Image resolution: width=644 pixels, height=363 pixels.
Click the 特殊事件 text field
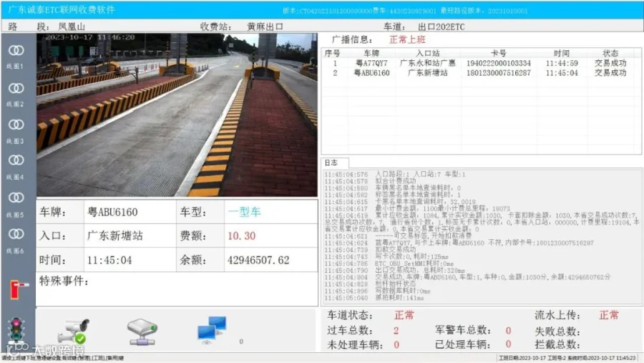(177, 289)
